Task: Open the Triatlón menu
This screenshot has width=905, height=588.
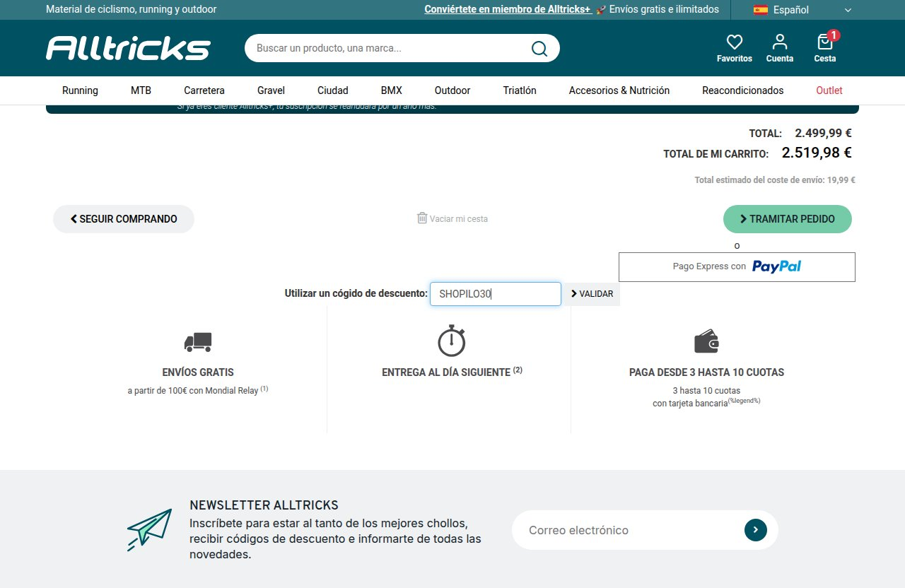Action: 520,90
